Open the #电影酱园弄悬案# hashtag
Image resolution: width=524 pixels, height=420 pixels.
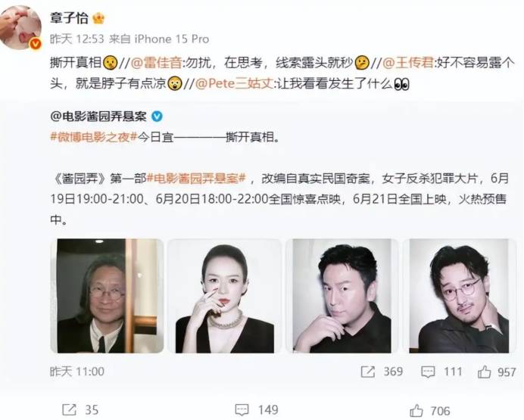[197, 179]
